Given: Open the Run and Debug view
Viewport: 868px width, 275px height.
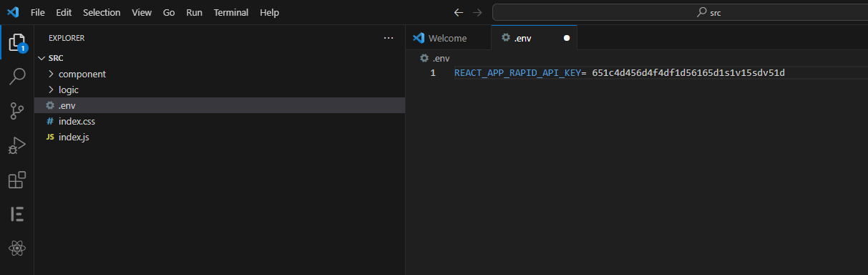Looking at the screenshot, I should pyautogui.click(x=17, y=145).
